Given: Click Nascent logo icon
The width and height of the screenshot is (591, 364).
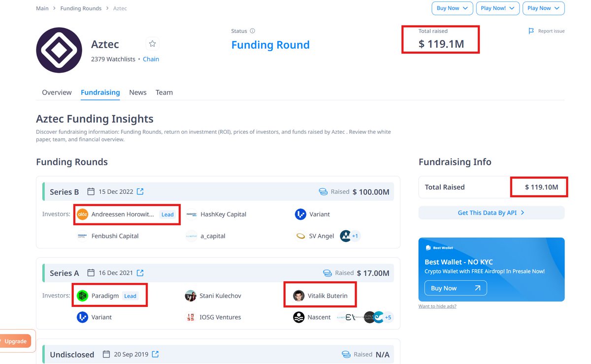Looking at the screenshot, I should (298, 317).
